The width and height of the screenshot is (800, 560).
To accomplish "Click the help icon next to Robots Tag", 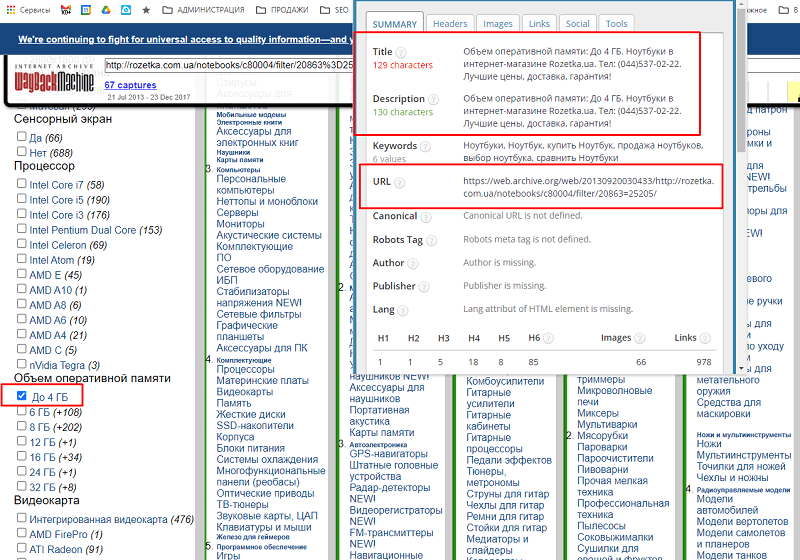I will coord(432,240).
